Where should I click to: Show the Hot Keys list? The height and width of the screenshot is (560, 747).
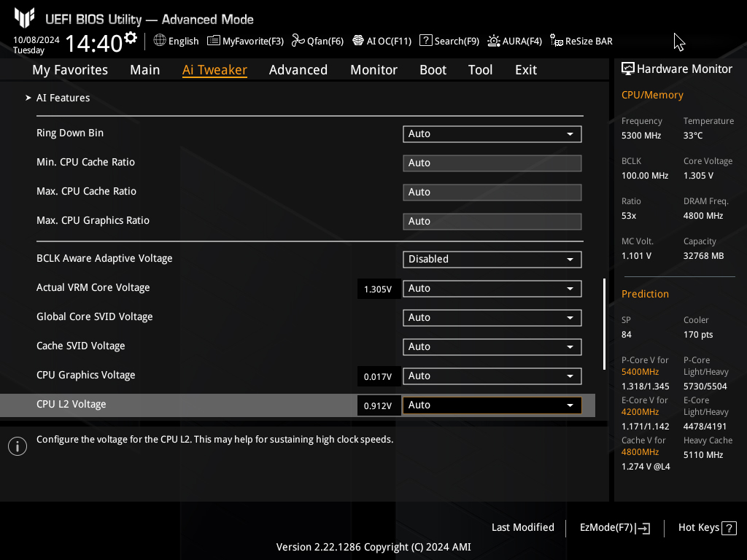pyautogui.click(x=707, y=528)
